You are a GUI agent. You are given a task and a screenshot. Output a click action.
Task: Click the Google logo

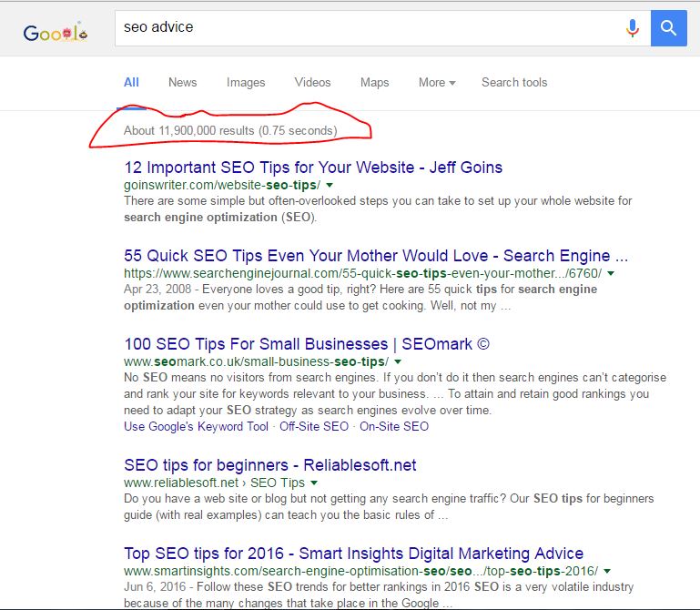pyautogui.click(x=56, y=33)
